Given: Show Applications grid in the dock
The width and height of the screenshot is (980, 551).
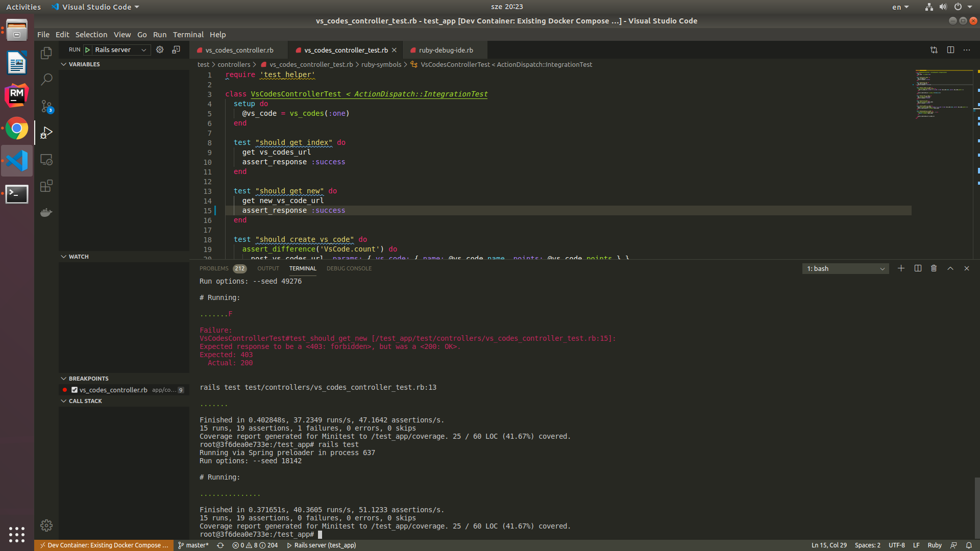Looking at the screenshot, I should click(x=17, y=534).
